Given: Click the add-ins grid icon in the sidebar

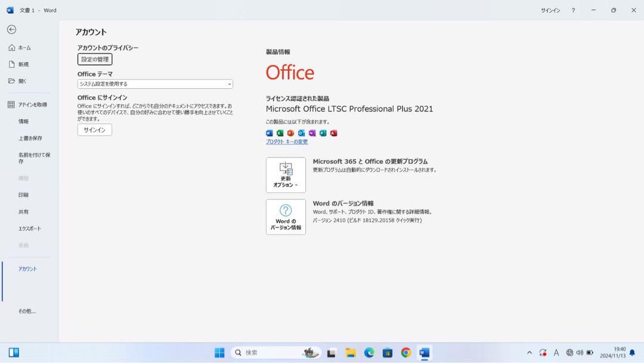Looking at the screenshot, I should pos(11,105).
